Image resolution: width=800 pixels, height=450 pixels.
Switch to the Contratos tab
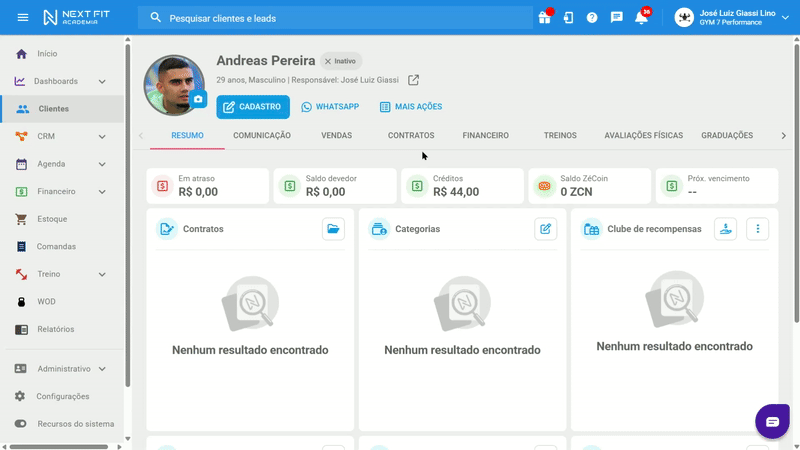coord(411,135)
